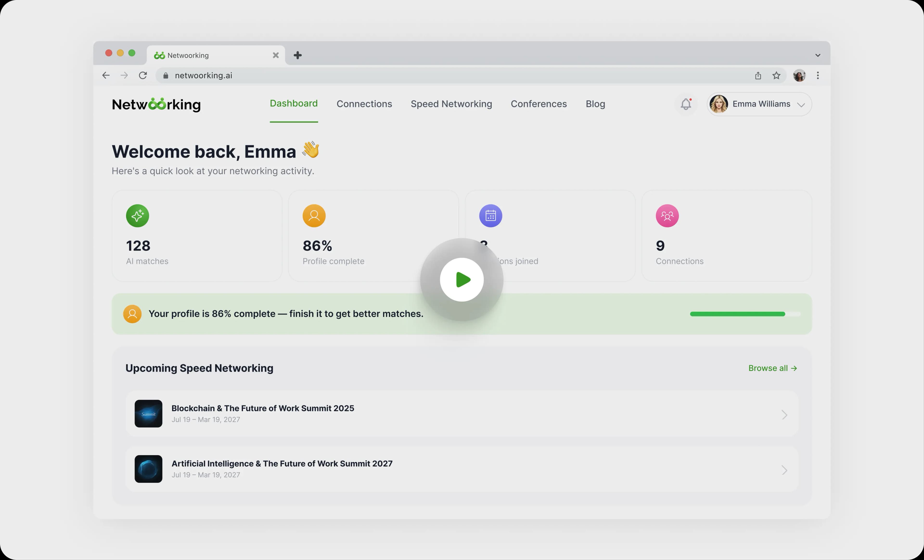The image size is (924, 560).
Task: Click the profile 86% complete banner text
Action: pos(286,314)
